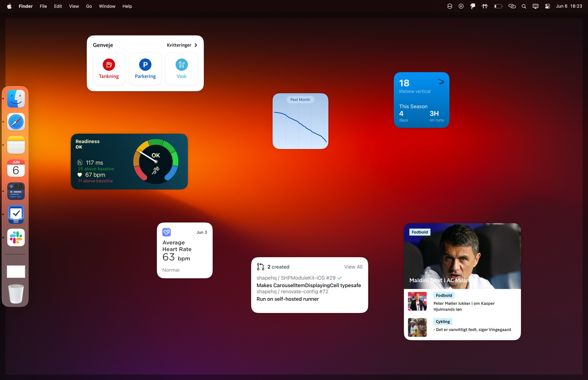Image resolution: width=588 pixels, height=380 pixels.
Task: Open Peter Møller article thumbnail
Action: point(417,301)
